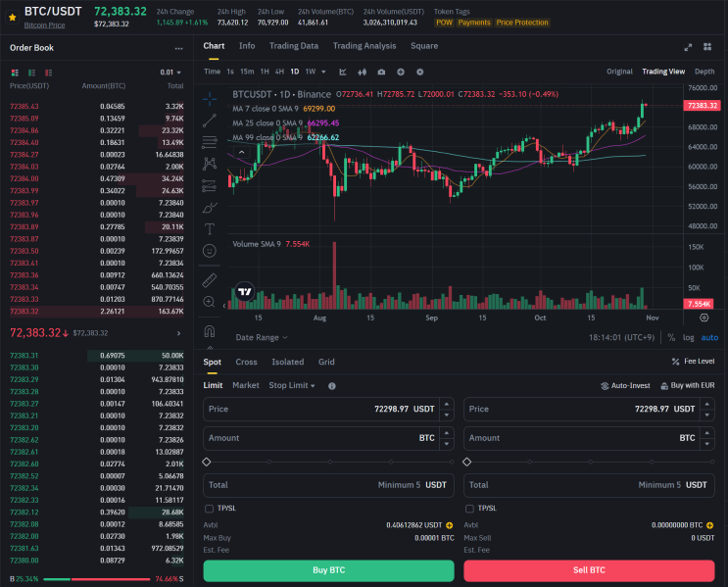The image size is (728, 587).
Task: Decrease the sell Price with the down stepper
Action: pos(707,415)
